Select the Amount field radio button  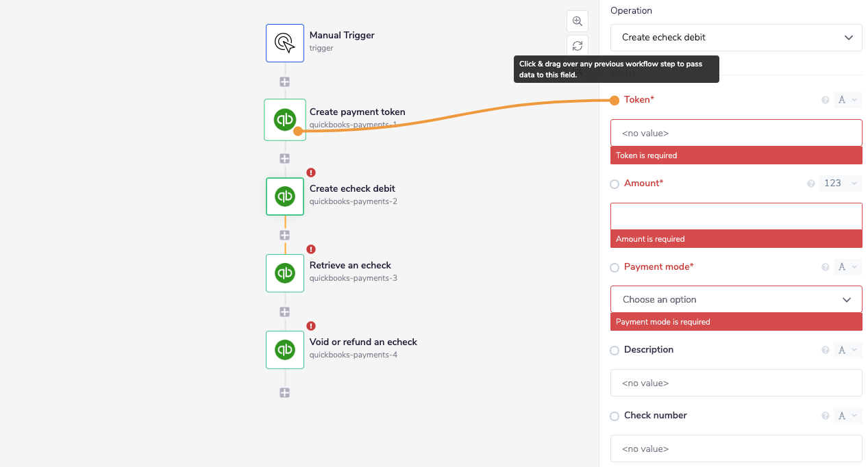pyautogui.click(x=614, y=184)
